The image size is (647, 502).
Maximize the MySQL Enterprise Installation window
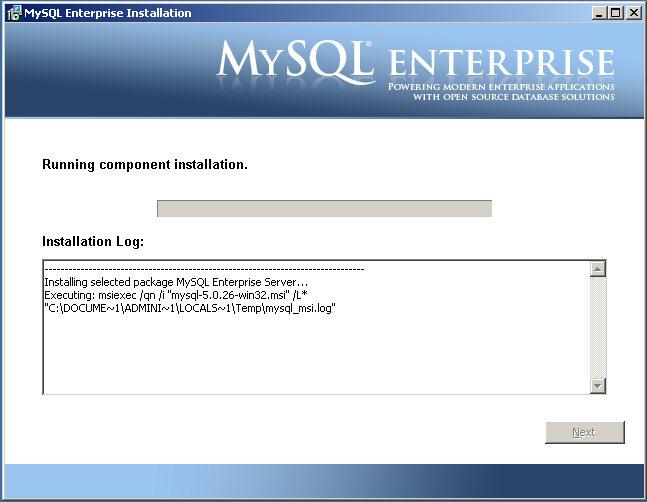click(616, 13)
